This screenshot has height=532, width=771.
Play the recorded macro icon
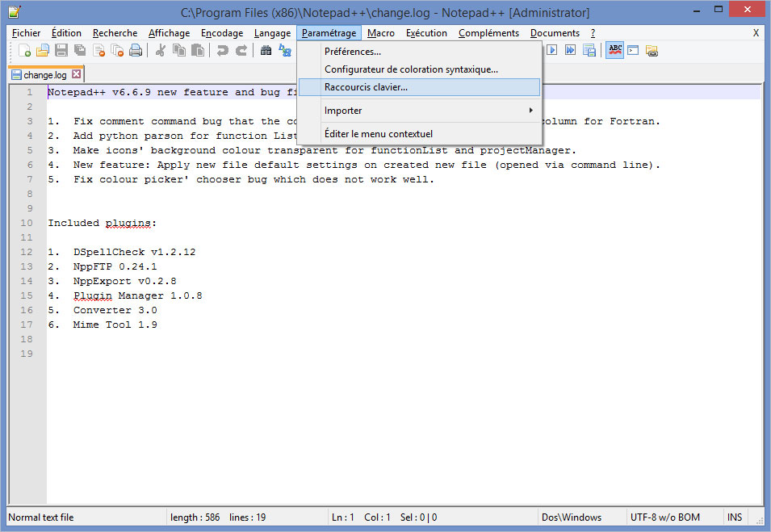(551, 50)
